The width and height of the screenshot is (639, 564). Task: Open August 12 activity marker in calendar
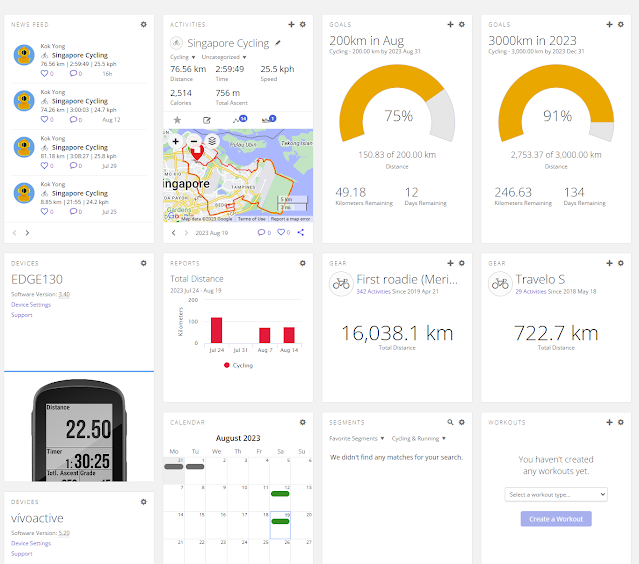tap(280, 494)
